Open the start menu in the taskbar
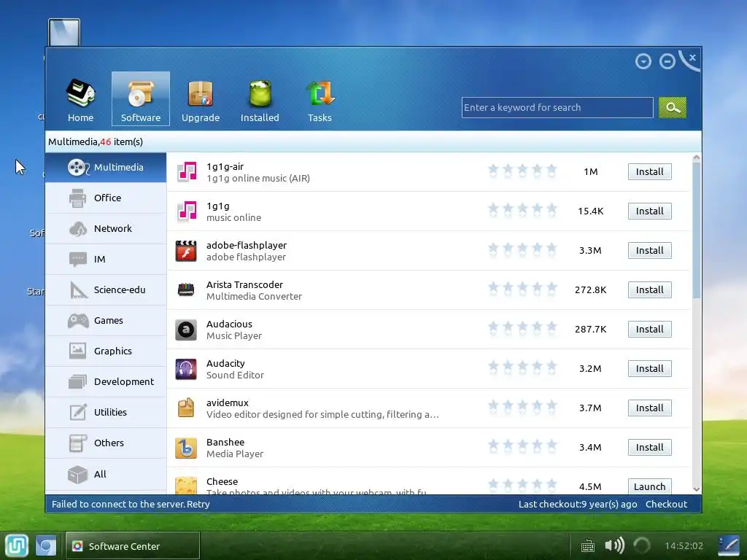The width and height of the screenshot is (747, 560). (x=17, y=545)
